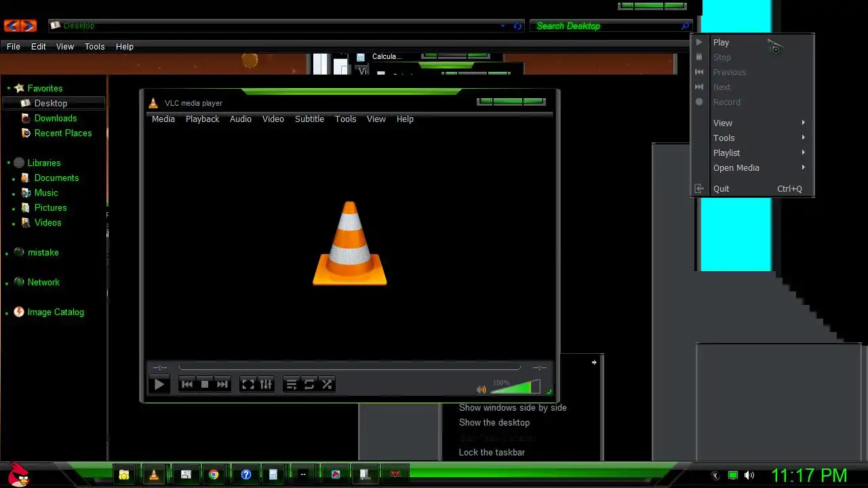
Task: Adjust the VLC volume slider
Action: 515,387
